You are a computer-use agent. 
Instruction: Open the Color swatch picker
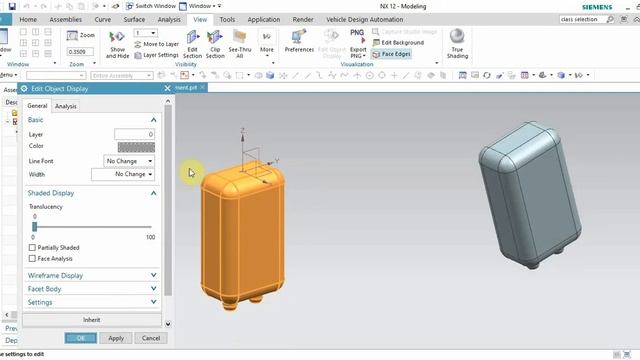point(136,147)
